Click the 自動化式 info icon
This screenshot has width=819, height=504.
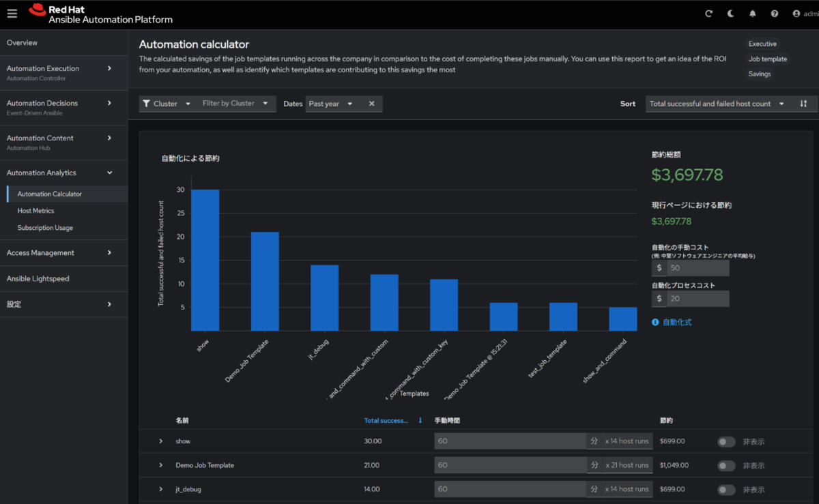pos(655,322)
